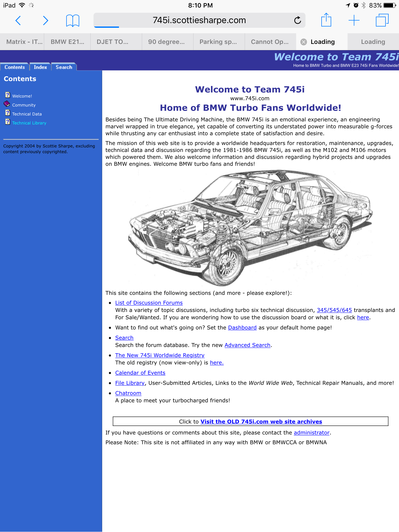Visit the OLD 745i.com web site archives
399x532 pixels.
(261, 422)
